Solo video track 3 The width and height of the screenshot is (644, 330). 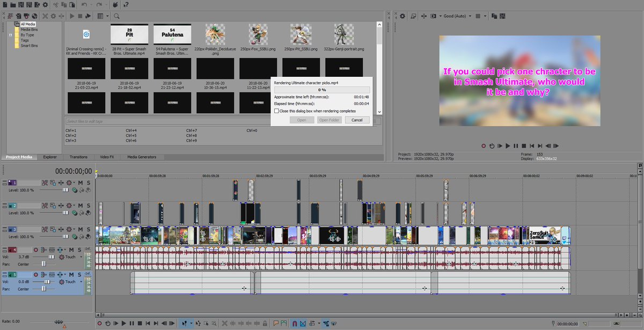tap(89, 229)
